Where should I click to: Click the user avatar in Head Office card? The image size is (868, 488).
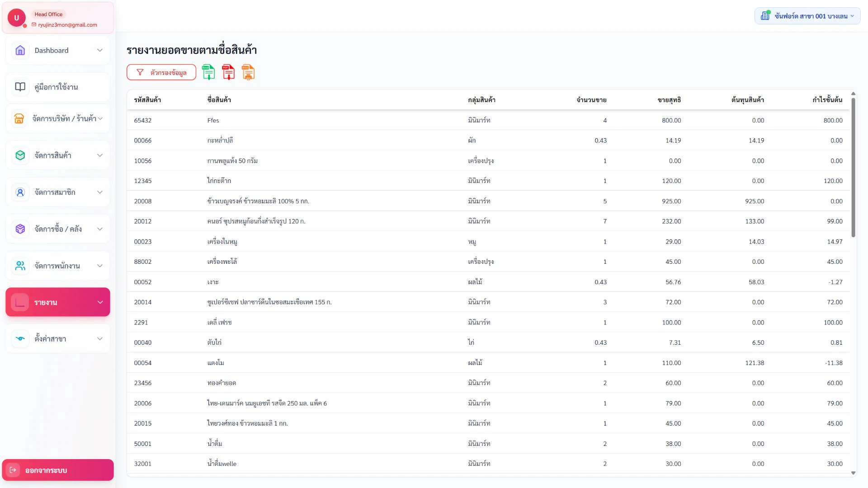point(17,18)
